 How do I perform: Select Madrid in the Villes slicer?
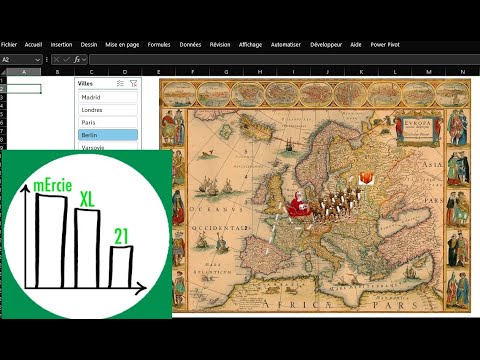(x=108, y=97)
